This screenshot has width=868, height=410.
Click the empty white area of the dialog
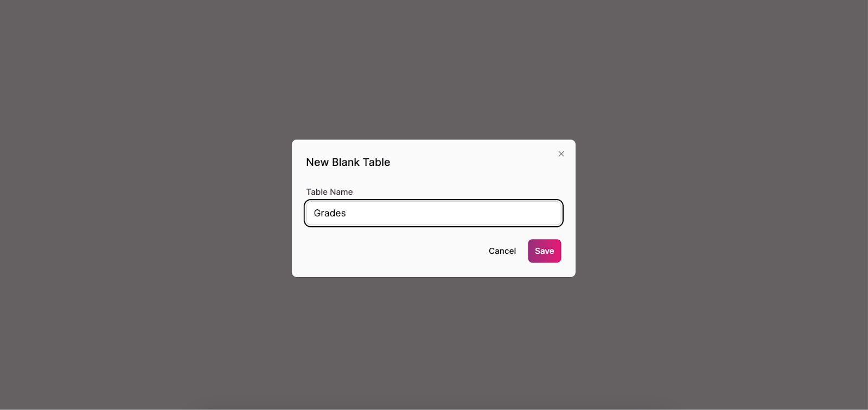pyautogui.click(x=391, y=251)
